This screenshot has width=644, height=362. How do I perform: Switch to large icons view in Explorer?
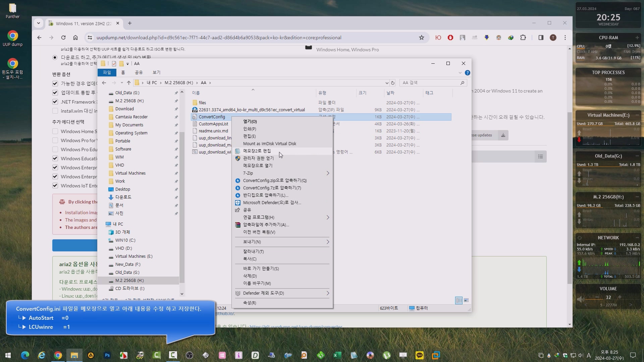pyautogui.click(x=466, y=300)
